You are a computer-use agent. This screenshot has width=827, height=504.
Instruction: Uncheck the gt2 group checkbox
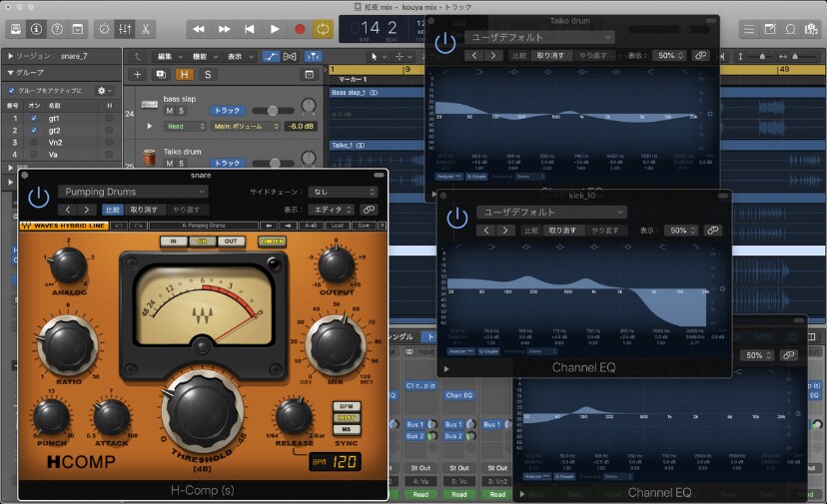click(34, 130)
